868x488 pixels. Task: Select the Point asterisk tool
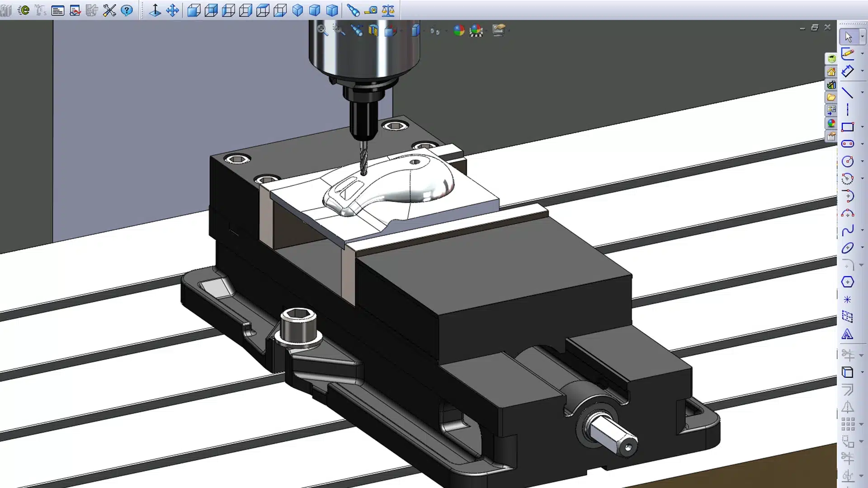pyautogui.click(x=848, y=300)
